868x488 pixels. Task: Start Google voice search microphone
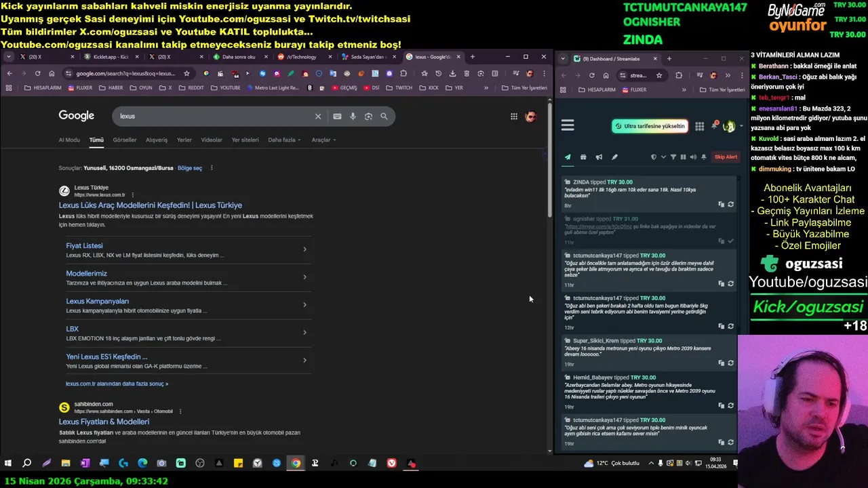(353, 117)
